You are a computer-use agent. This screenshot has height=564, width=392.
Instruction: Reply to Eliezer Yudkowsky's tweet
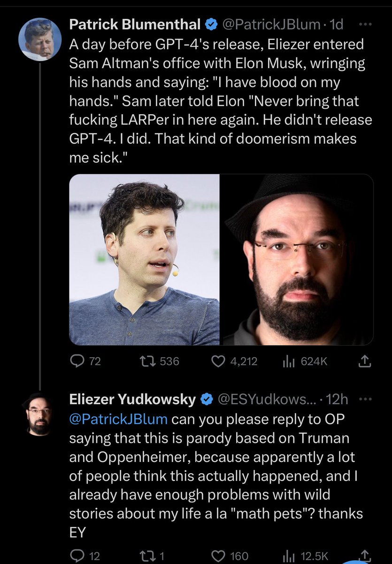tap(77, 556)
